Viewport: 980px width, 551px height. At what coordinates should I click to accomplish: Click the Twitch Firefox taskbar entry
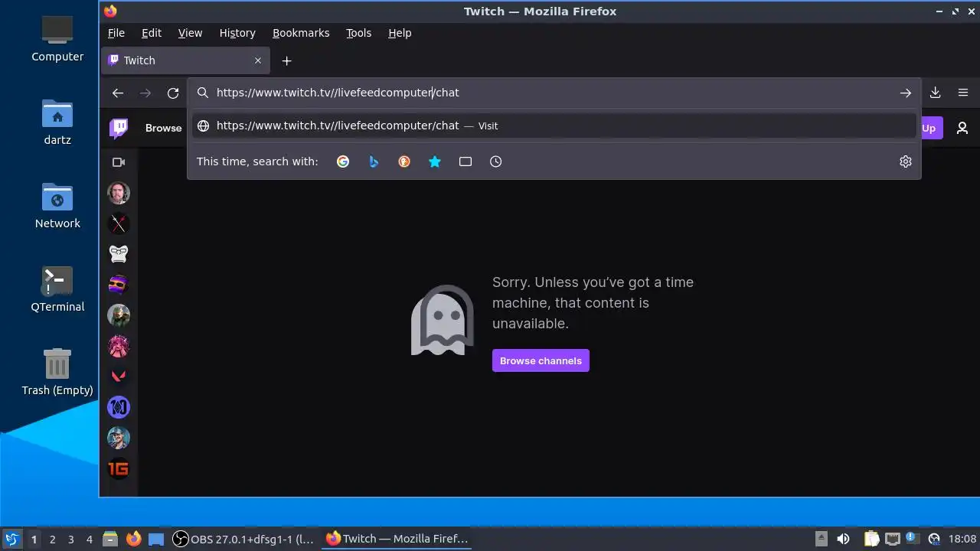pos(398,539)
